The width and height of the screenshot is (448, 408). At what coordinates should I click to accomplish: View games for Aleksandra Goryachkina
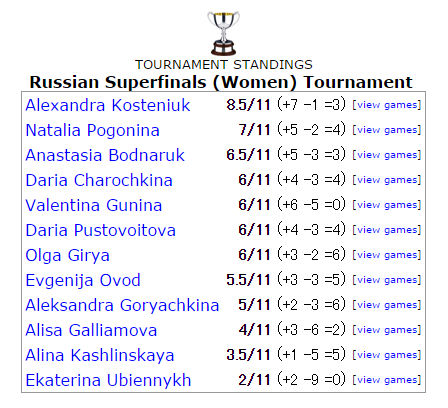[387, 305]
